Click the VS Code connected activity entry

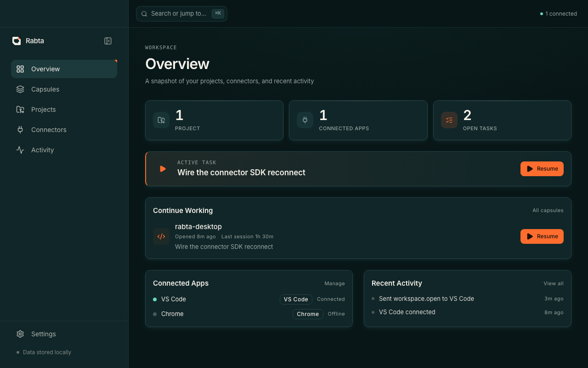coord(407,312)
